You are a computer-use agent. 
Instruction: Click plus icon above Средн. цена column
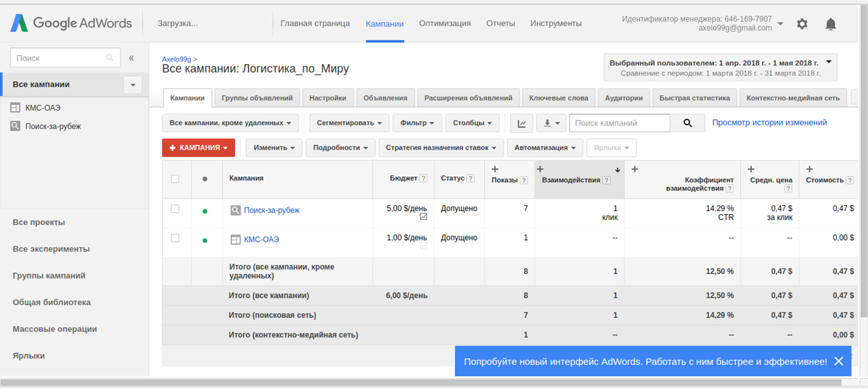(751, 169)
